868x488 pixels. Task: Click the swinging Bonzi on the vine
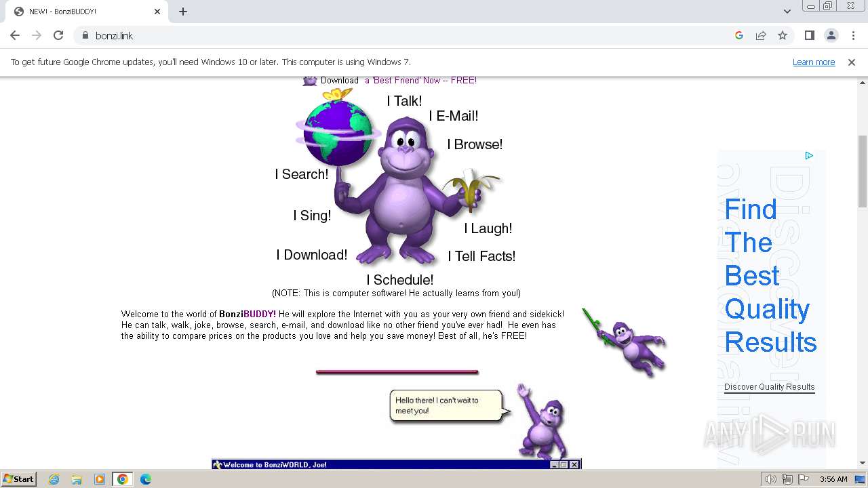click(x=625, y=342)
